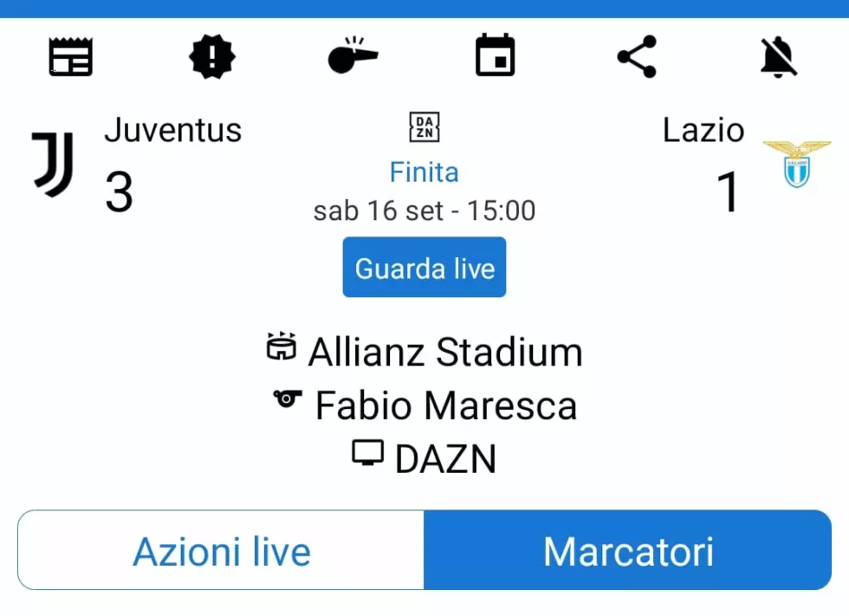
Task: Open the news article icon
Action: coord(70,57)
